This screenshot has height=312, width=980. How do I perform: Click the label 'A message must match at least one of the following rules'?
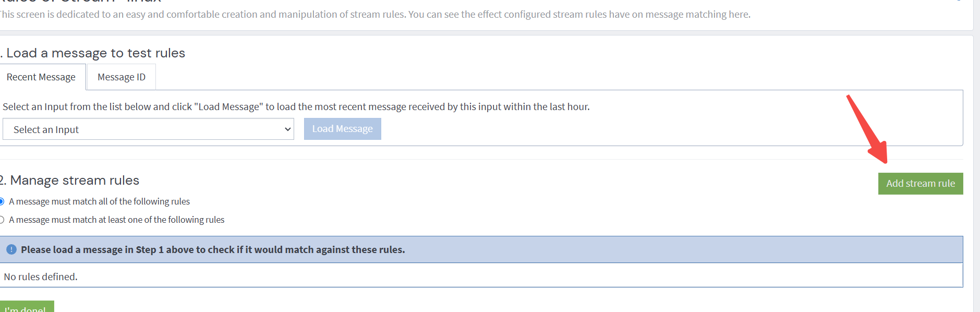pyautogui.click(x=116, y=220)
